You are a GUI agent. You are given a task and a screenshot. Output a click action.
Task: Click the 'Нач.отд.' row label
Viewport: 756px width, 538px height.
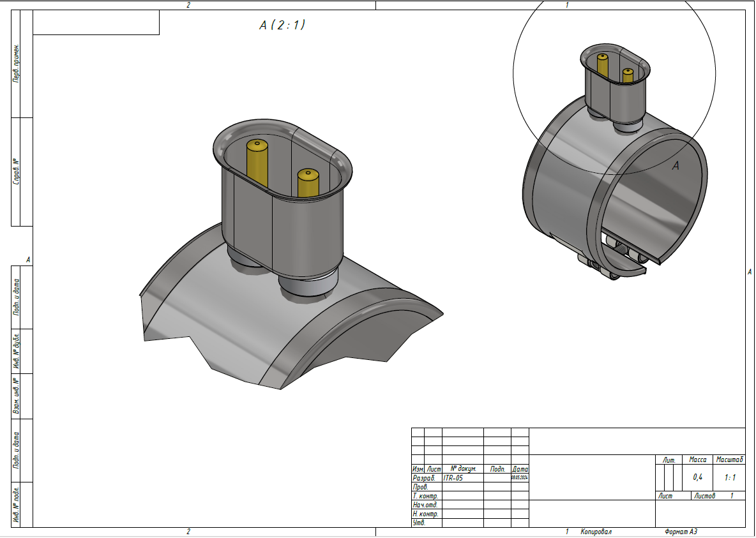coord(425,505)
